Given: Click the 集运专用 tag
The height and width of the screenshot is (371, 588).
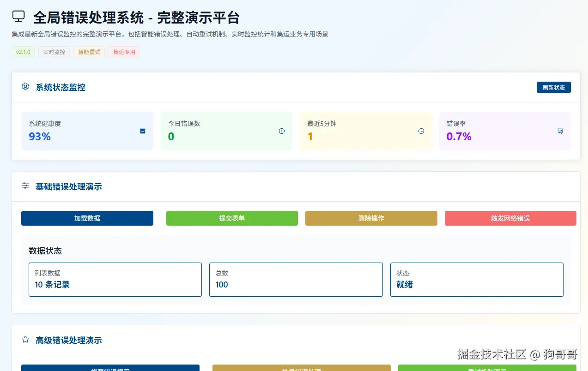Looking at the screenshot, I should [124, 52].
